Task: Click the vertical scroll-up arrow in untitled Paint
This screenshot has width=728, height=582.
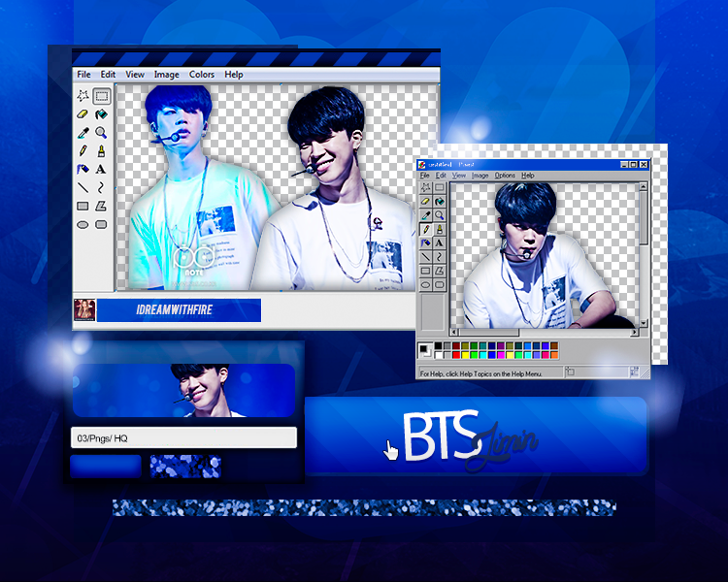Action: tap(644, 186)
